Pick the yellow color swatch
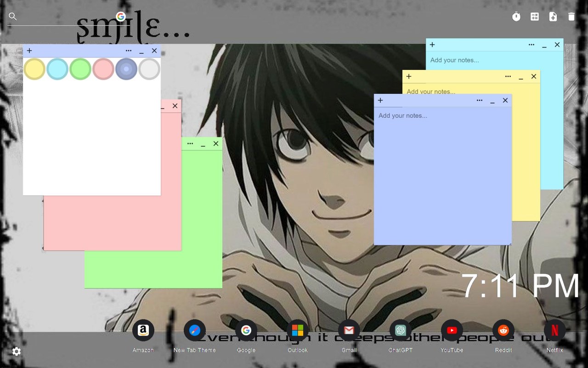Image resolution: width=588 pixels, height=368 pixels. [34, 69]
